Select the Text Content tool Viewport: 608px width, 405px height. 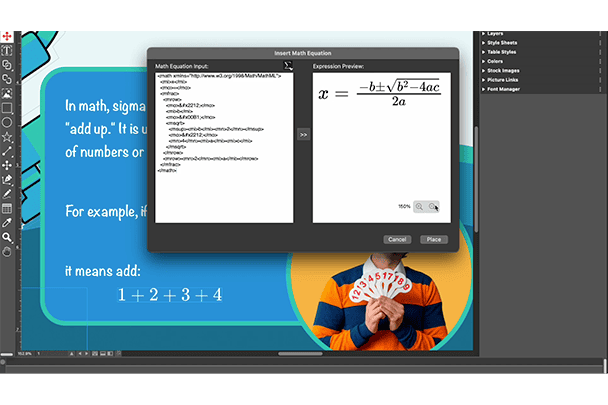pyautogui.click(x=7, y=50)
